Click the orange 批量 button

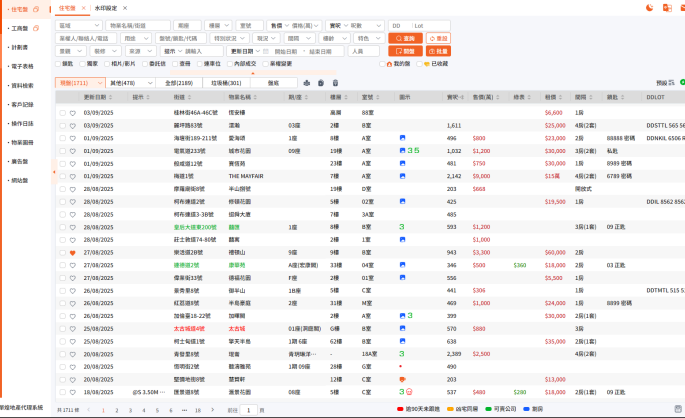point(438,51)
